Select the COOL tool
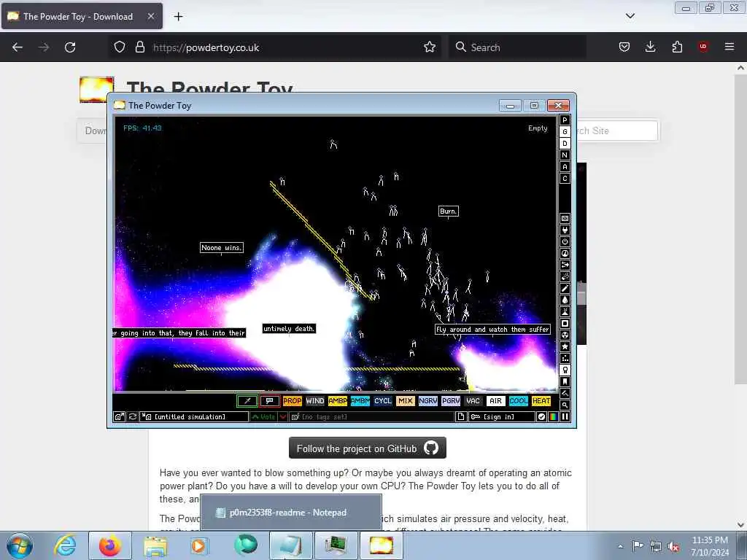The width and height of the screenshot is (747, 560). (x=519, y=401)
